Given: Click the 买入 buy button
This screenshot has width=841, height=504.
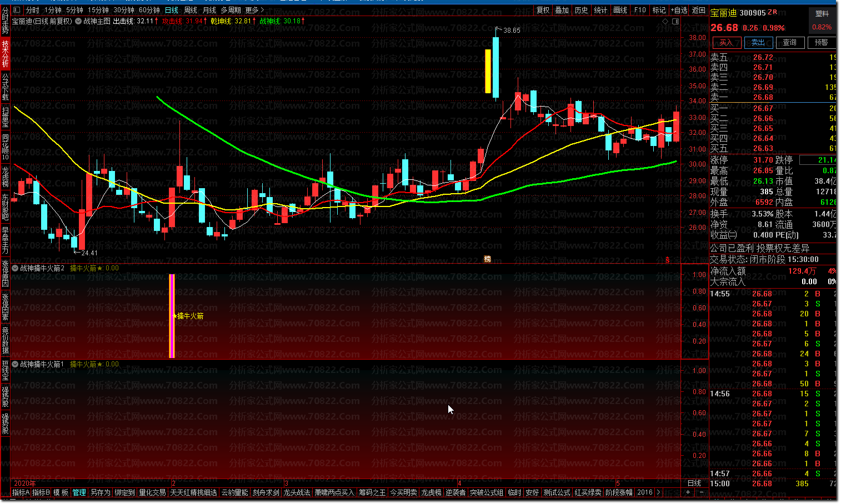Looking at the screenshot, I should (x=726, y=42).
